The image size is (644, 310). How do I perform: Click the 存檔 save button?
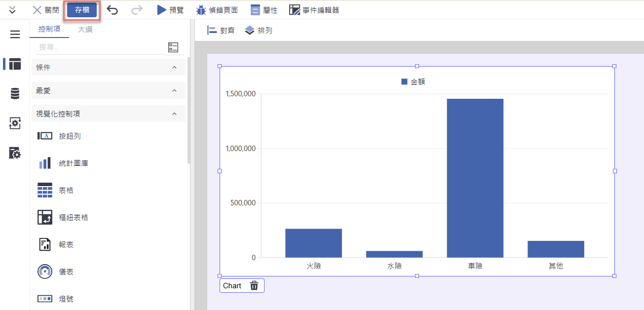[x=82, y=10]
